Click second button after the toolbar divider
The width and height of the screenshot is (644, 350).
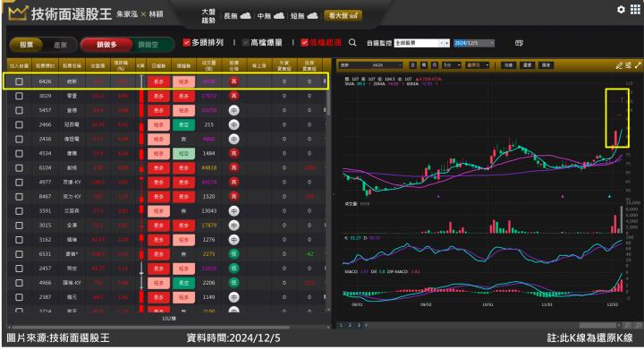pyautogui.click(x=528, y=65)
